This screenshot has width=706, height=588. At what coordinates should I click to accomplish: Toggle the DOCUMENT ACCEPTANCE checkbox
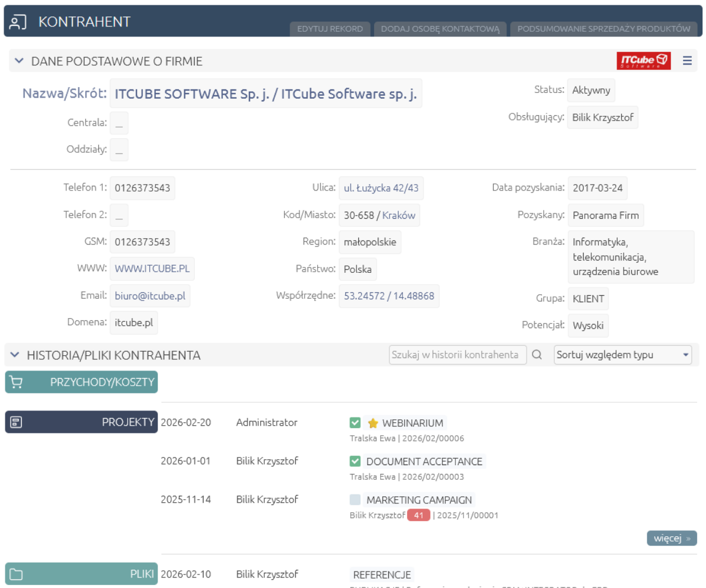(355, 462)
